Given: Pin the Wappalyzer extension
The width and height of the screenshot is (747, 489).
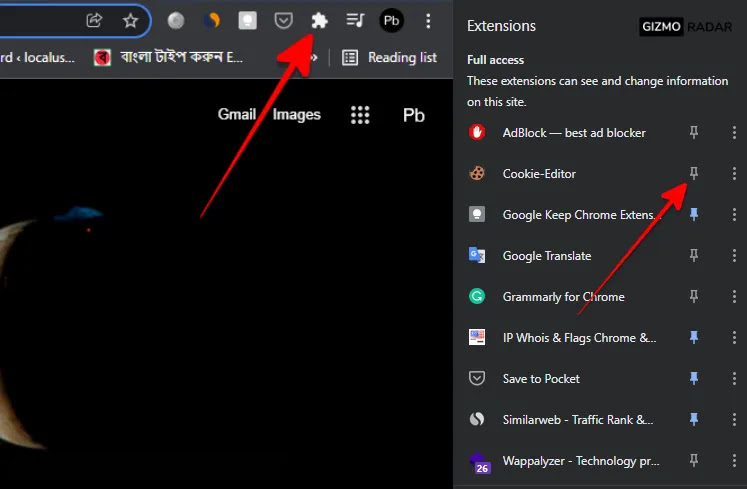Looking at the screenshot, I should (x=694, y=460).
